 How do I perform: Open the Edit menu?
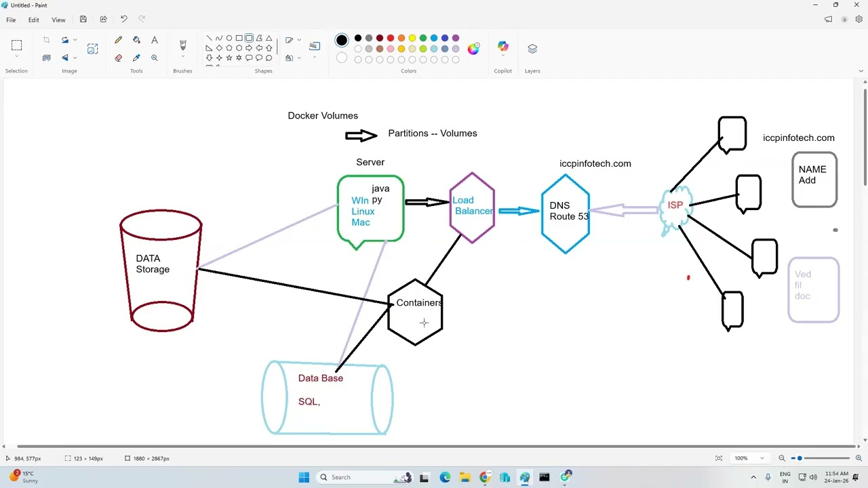(33, 20)
